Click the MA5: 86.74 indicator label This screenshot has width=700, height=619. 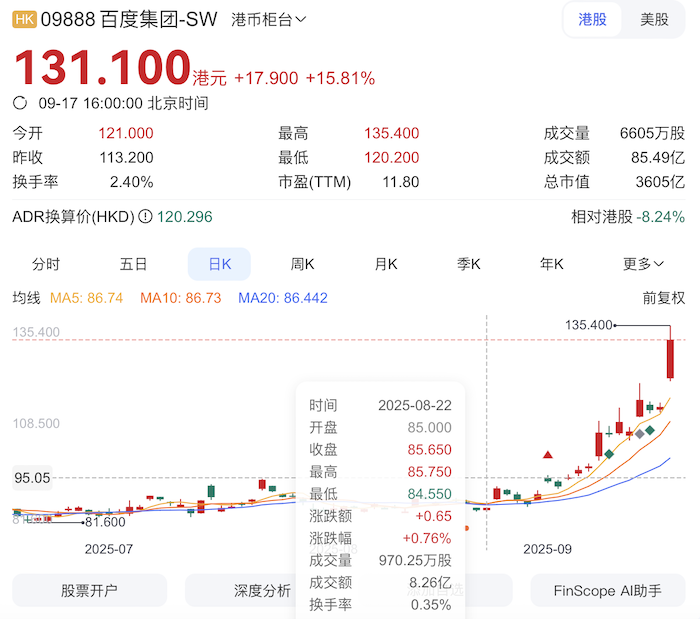86,298
